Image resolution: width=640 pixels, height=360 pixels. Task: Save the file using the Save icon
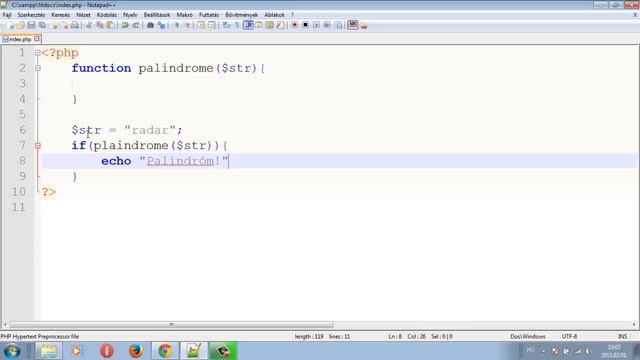(31, 25)
